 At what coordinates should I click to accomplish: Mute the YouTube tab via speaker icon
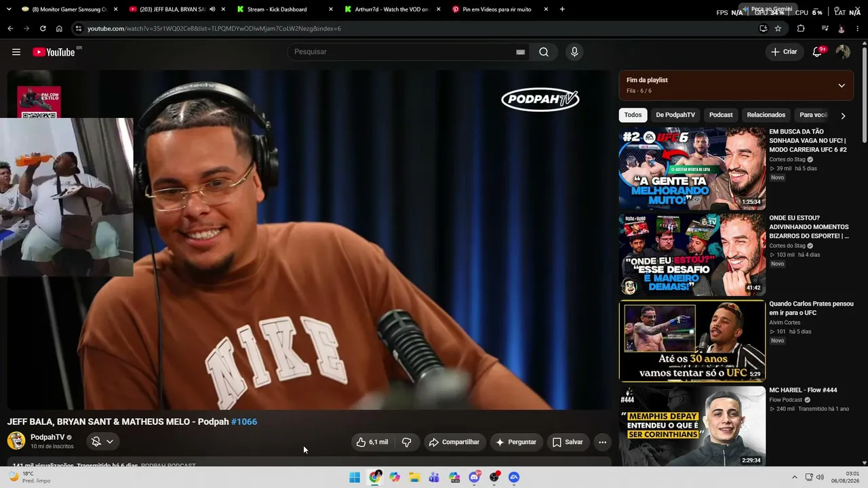point(212,9)
